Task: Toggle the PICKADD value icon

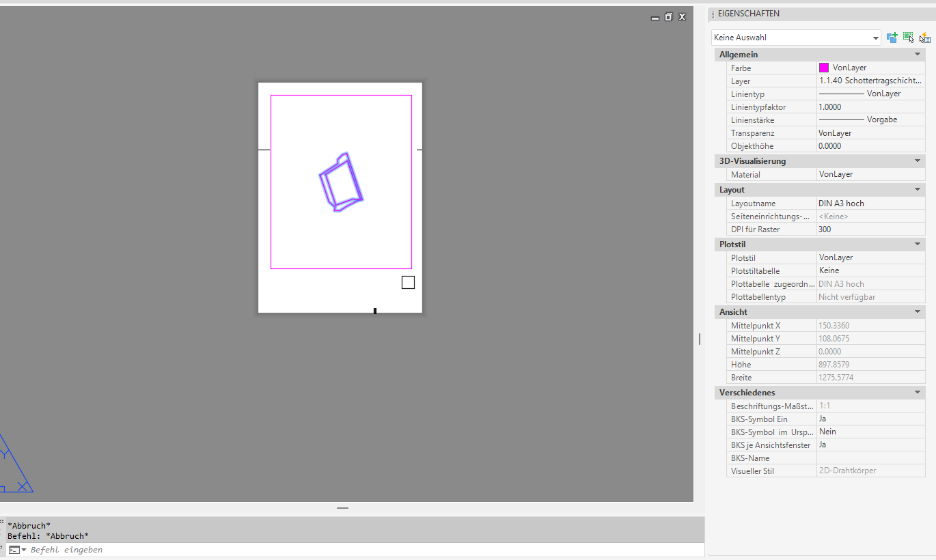Action: pos(892,38)
